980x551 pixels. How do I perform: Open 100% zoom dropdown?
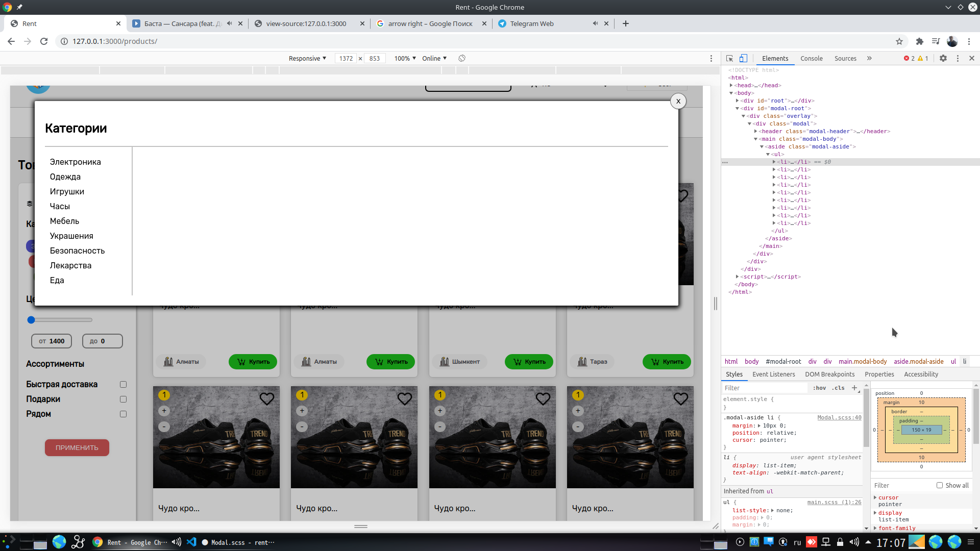click(x=405, y=58)
